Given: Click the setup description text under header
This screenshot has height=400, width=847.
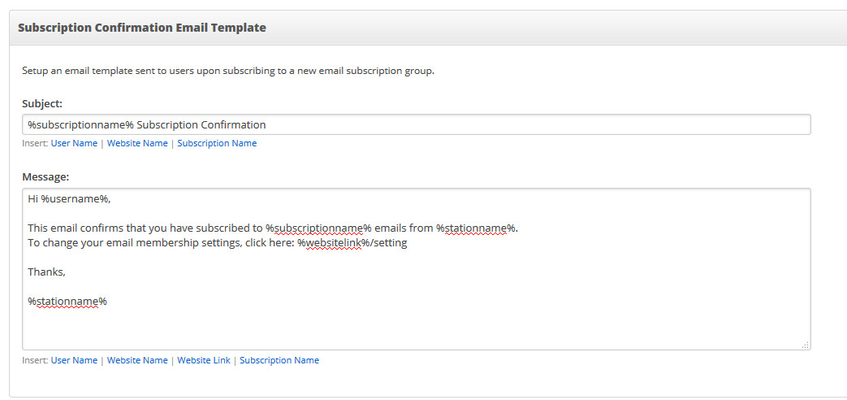Looking at the screenshot, I should [x=228, y=71].
